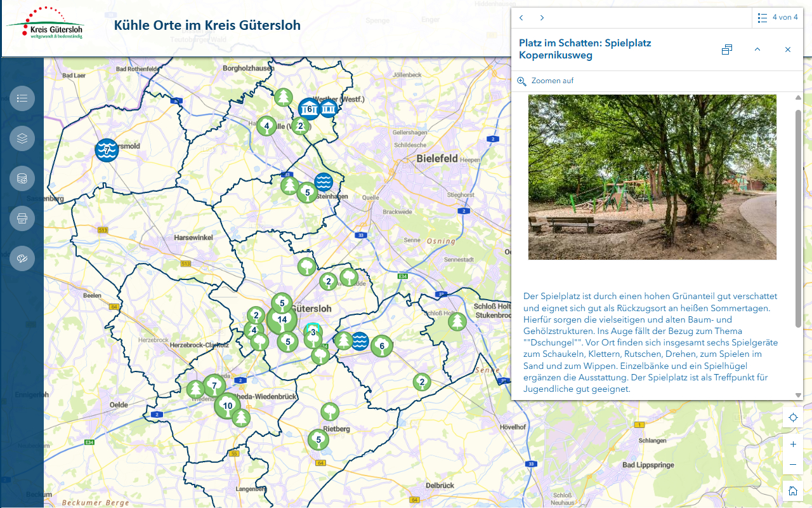Select the conifer marker north of Halle
Screen dimensions: 812x508
(x=284, y=97)
